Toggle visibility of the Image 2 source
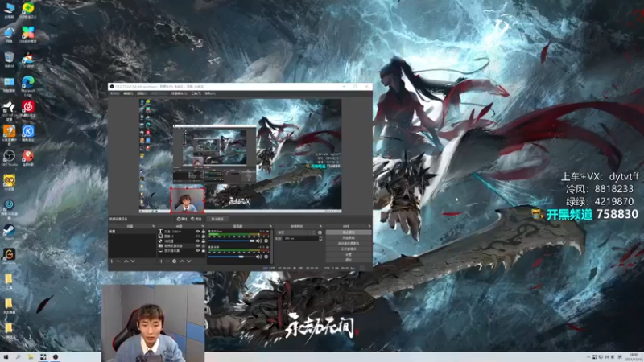The width and height of the screenshot is (644, 362). pyautogui.click(x=197, y=236)
